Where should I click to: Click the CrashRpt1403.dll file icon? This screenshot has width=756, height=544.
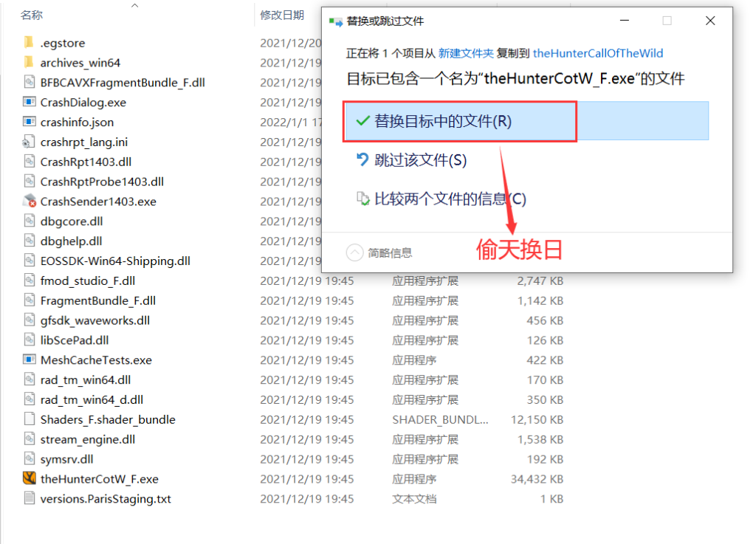pos(29,162)
